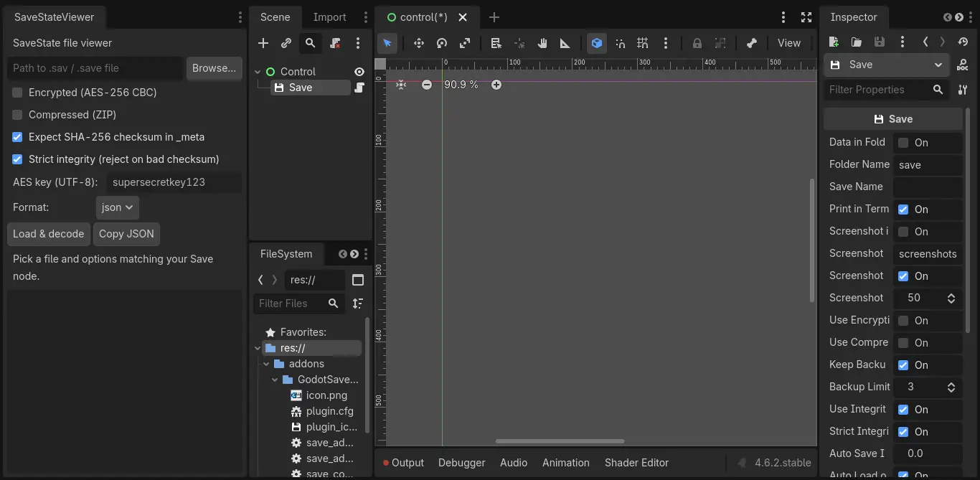Screen dimensions: 980x480
Task: Enable Compressed (ZIP) checkbox
Action: (17, 115)
